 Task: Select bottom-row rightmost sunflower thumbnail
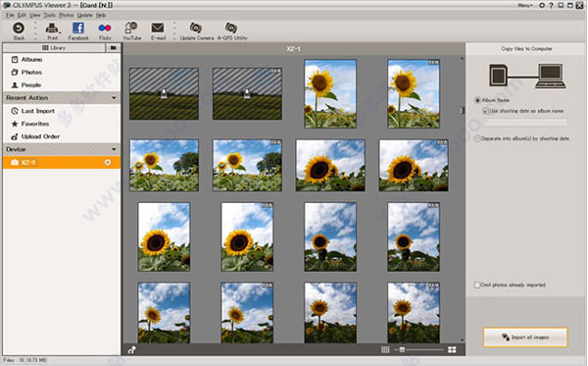point(414,313)
